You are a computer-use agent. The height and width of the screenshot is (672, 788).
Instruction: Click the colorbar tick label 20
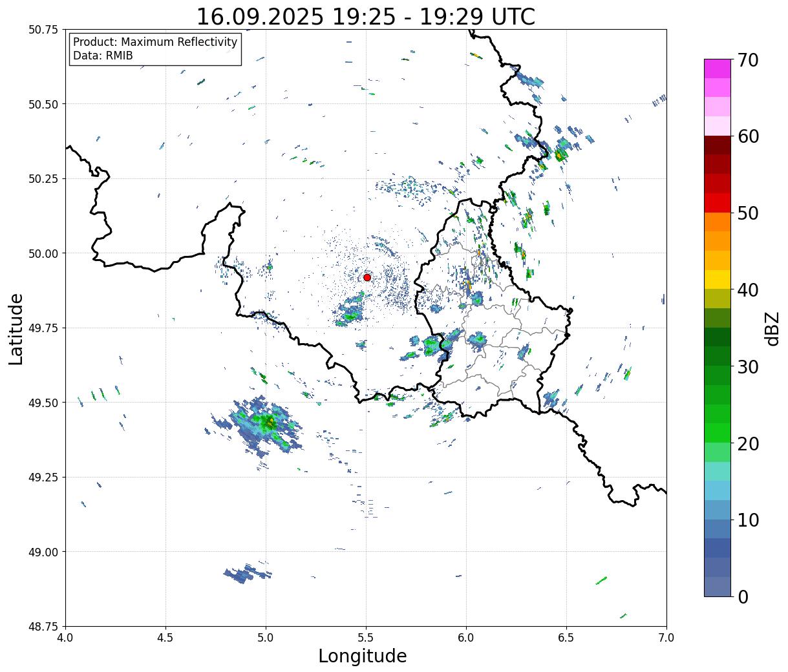pyautogui.click(x=748, y=444)
